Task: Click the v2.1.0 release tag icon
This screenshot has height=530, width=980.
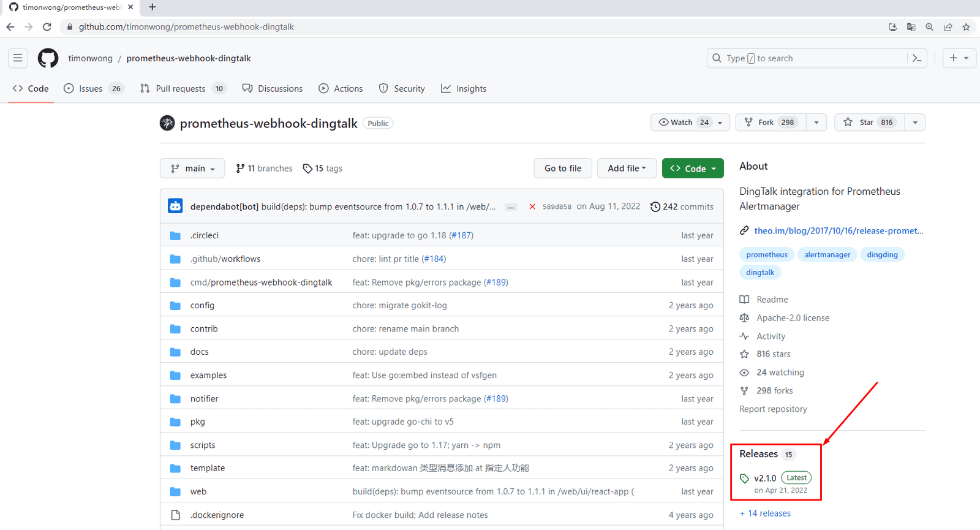Action: click(744, 479)
